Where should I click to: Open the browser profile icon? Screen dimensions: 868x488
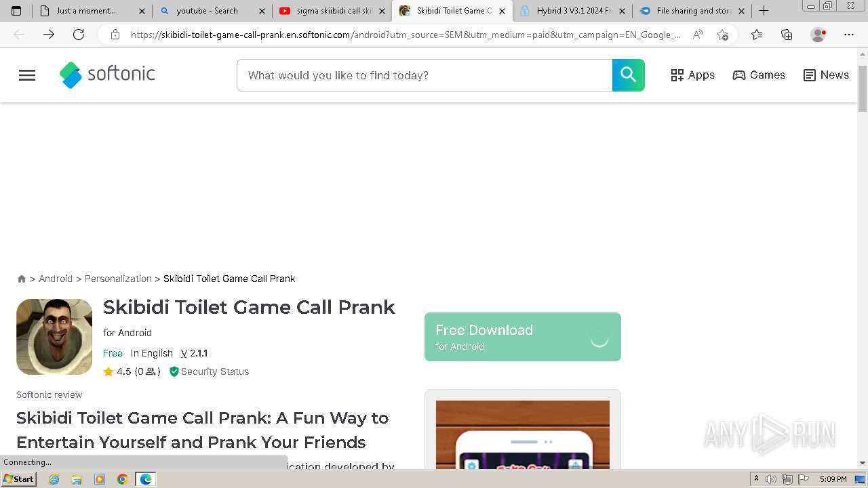click(818, 35)
